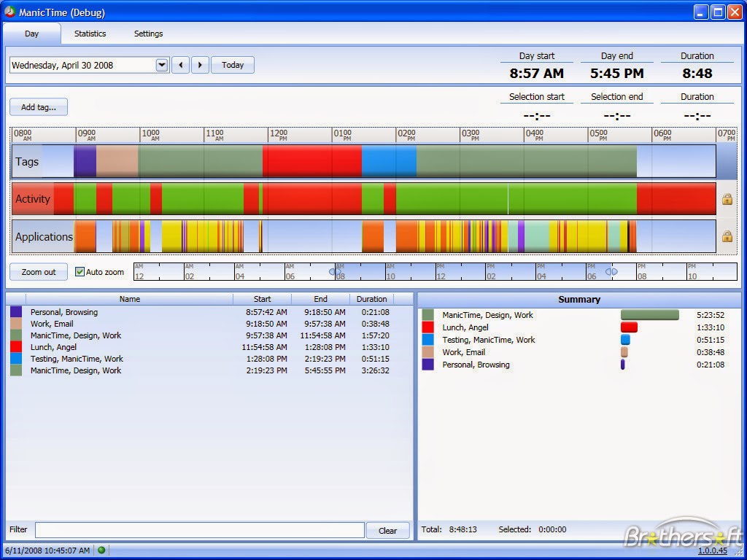The height and width of the screenshot is (560, 747).
Task: Click the status bar date 6/11/2008 10:45:07 AM
Action: [47, 551]
